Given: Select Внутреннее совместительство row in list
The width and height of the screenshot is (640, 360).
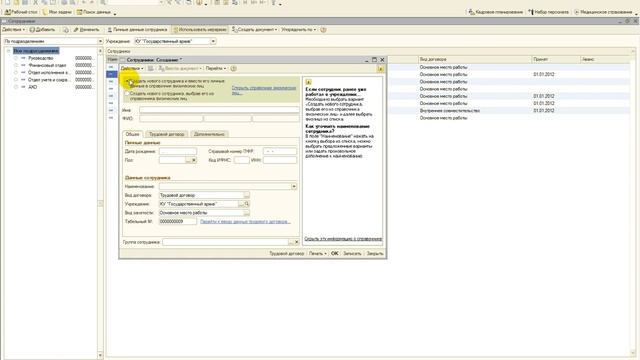Looking at the screenshot, I should [x=450, y=111].
